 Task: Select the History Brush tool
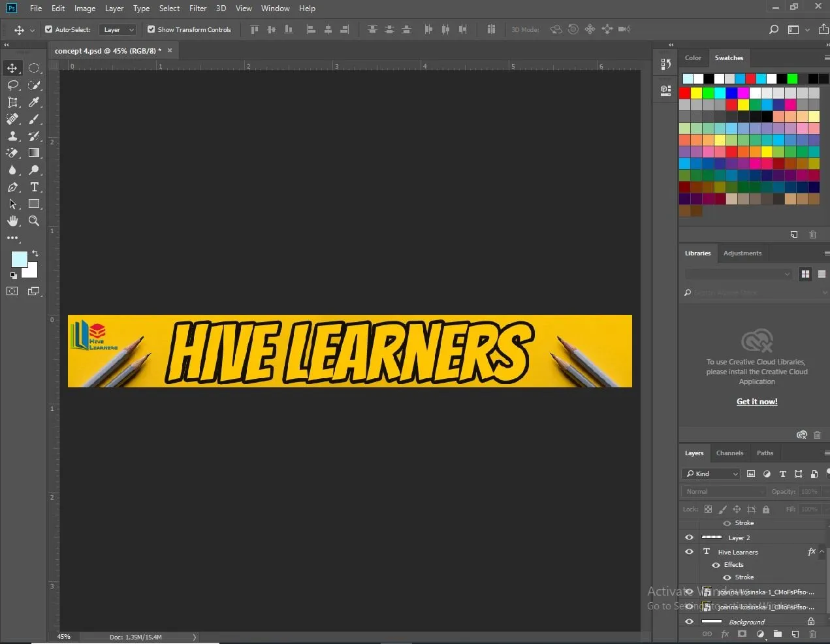(x=34, y=136)
